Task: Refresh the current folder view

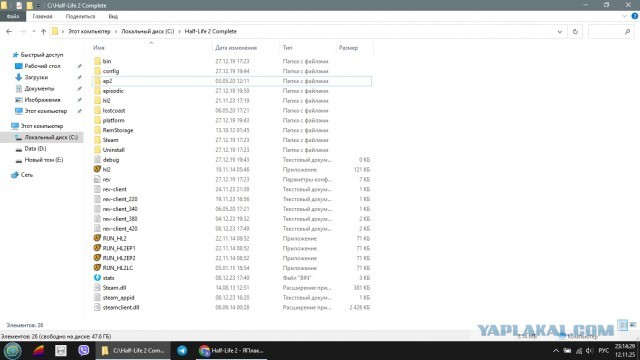Action: [575, 31]
